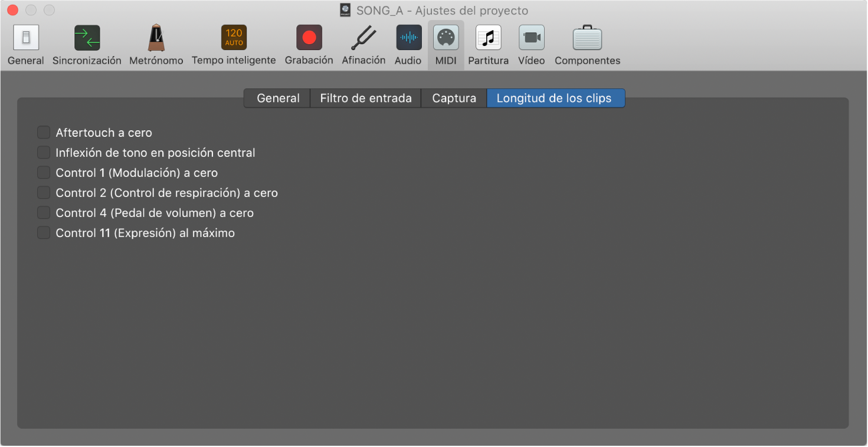The image size is (868, 447).
Task: Enable Control 4 (Pedal de volumen) option
Action: (44, 212)
